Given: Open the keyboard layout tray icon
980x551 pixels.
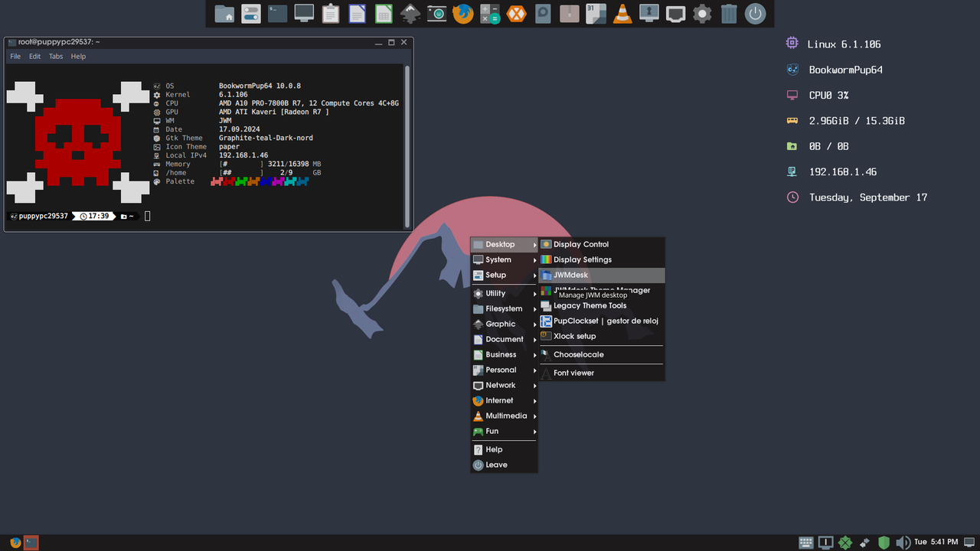Looking at the screenshot, I should 805,543.
